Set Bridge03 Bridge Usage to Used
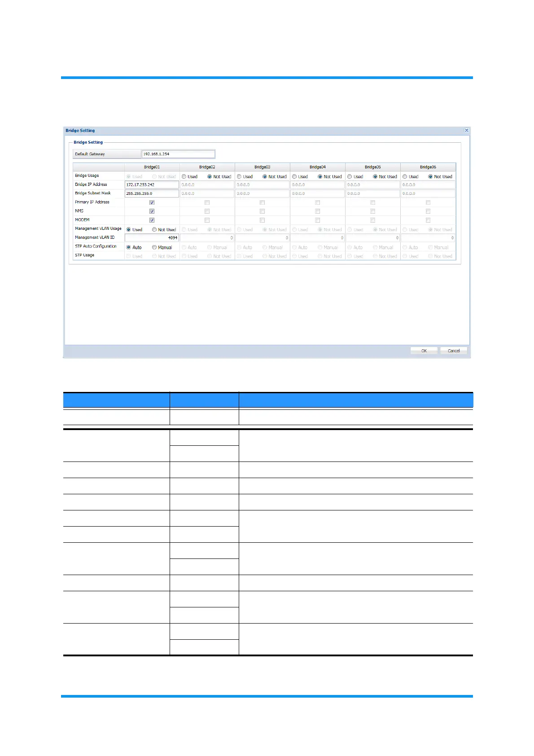Image resolution: width=534 pixels, height=756 pixels. coord(239,176)
